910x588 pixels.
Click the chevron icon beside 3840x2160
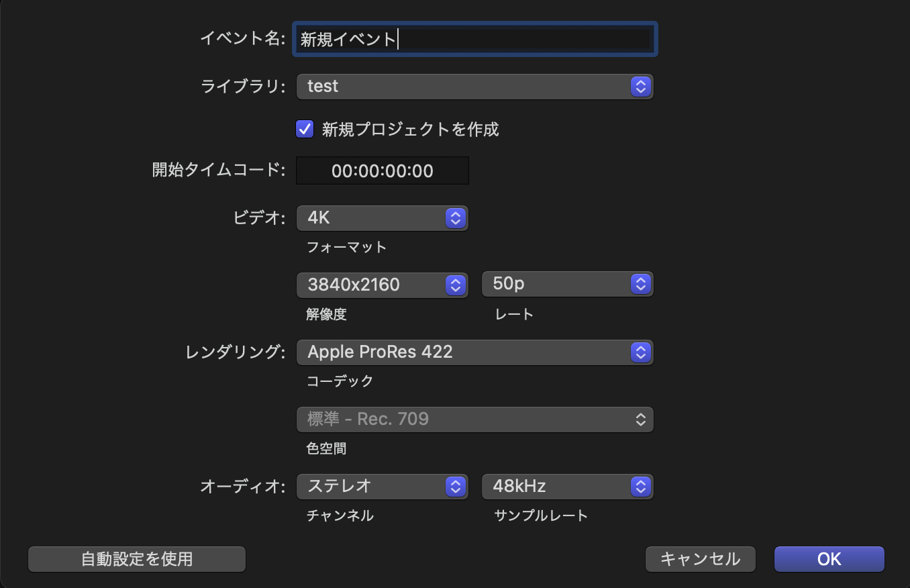click(x=456, y=285)
